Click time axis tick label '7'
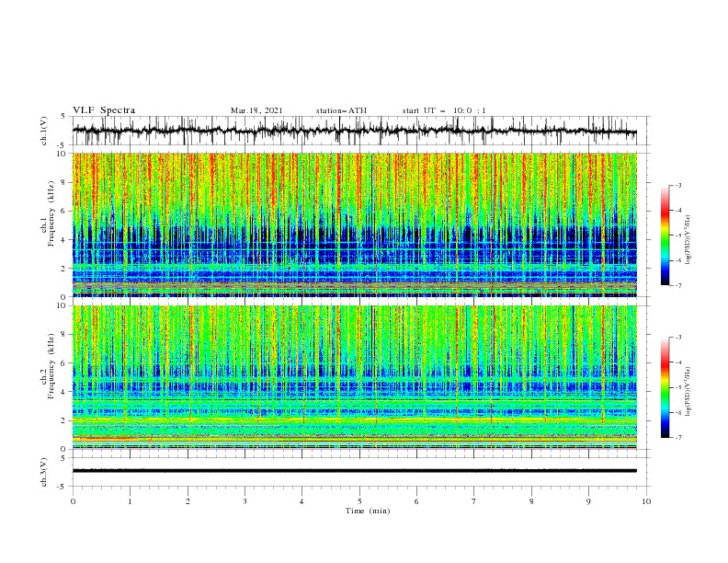Image resolution: width=728 pixels, height=563 pixels. [x=474, y=501]
